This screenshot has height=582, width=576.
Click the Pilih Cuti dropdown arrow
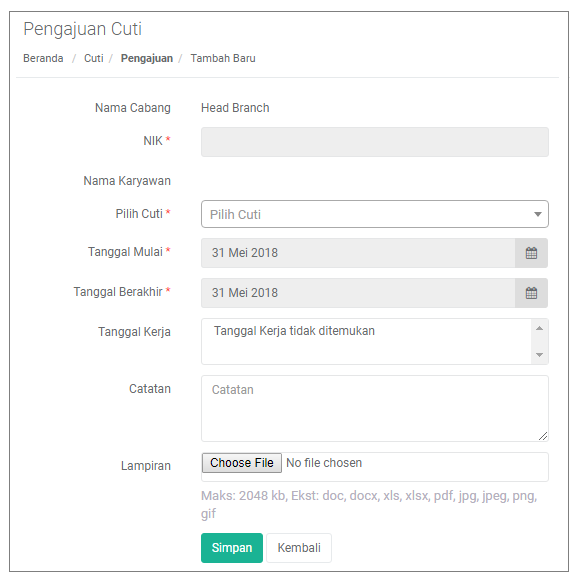pos(537,214)
